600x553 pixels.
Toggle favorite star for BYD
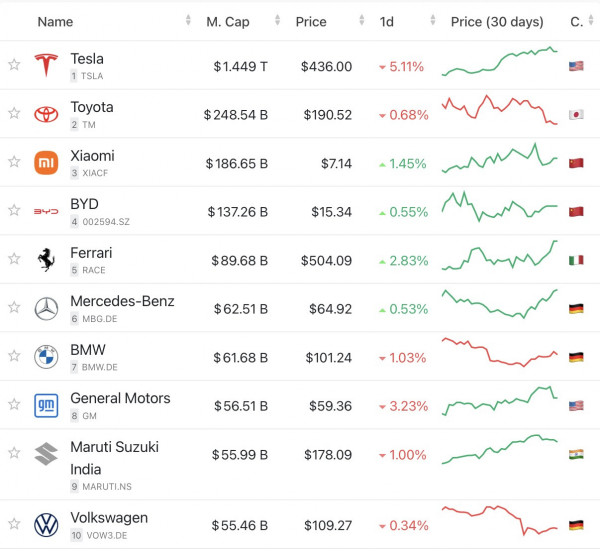[x=14, y=211]
